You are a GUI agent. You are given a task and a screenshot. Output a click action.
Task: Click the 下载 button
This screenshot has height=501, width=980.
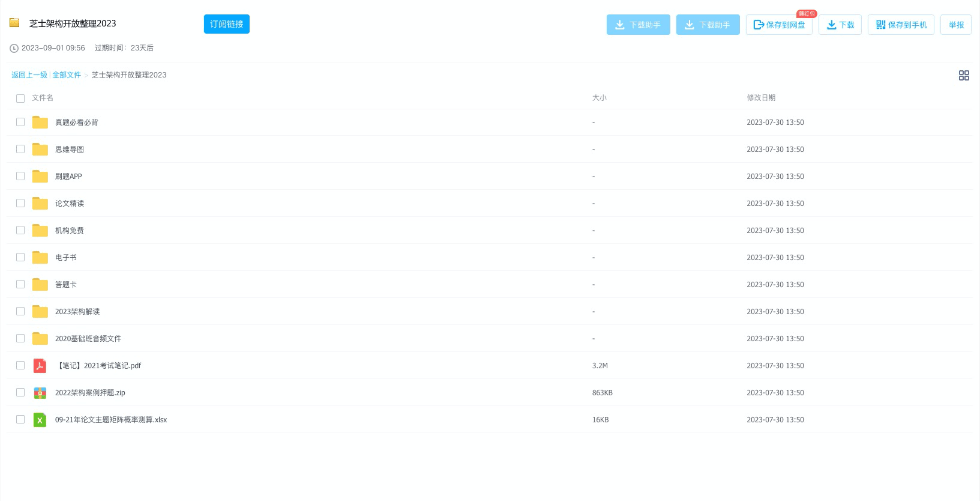click(x=840, y=25)
